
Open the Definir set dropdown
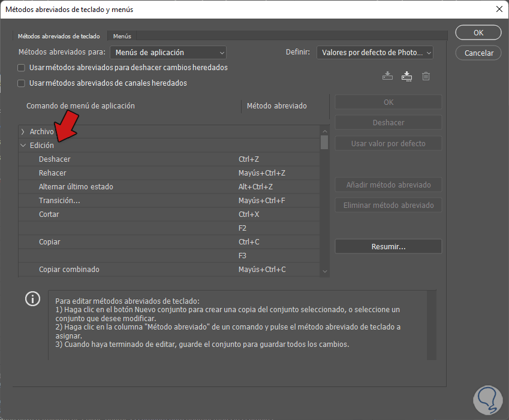click(375, 53)
